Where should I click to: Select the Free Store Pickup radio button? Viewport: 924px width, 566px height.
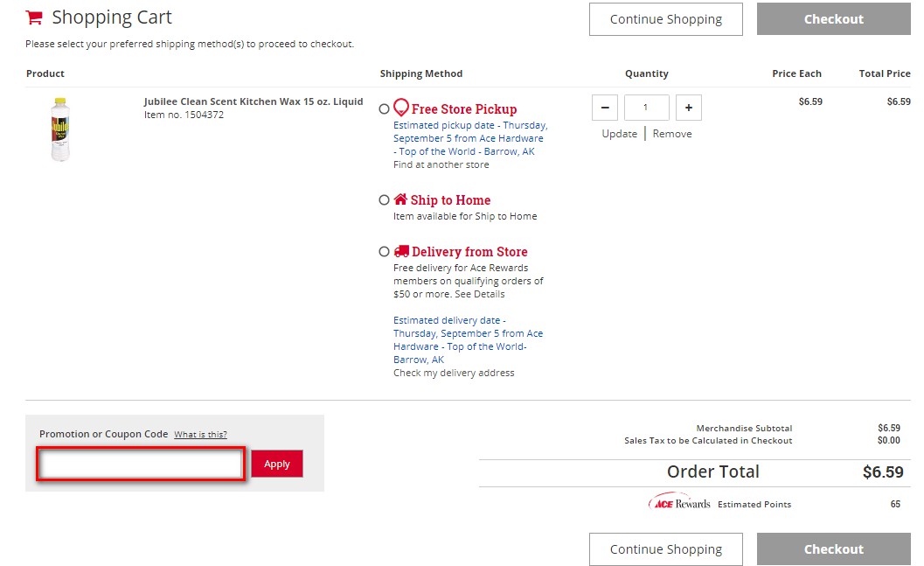(x=385, y=109)
